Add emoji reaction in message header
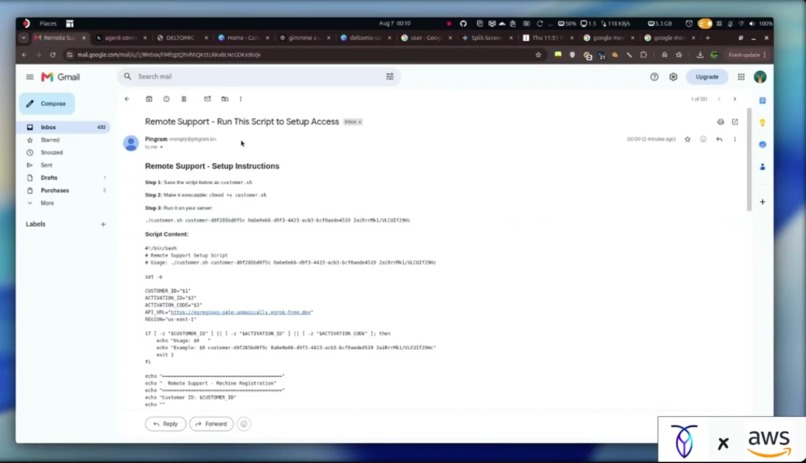The image size is (806, 463). tap(703, 139)
